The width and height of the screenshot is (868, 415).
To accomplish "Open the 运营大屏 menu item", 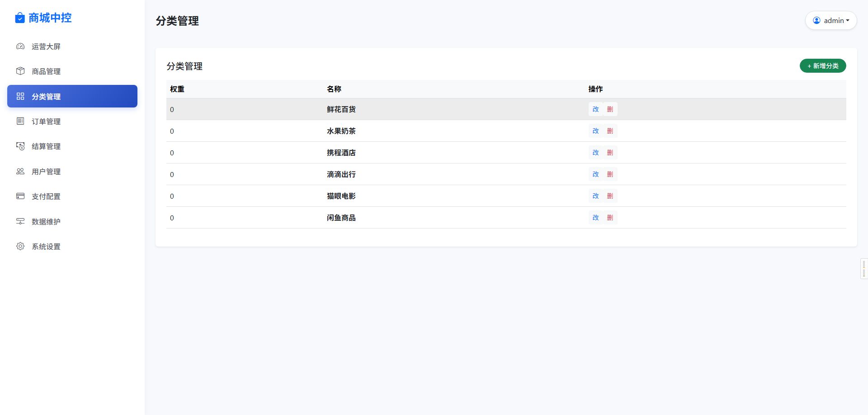I will point(72,46).
